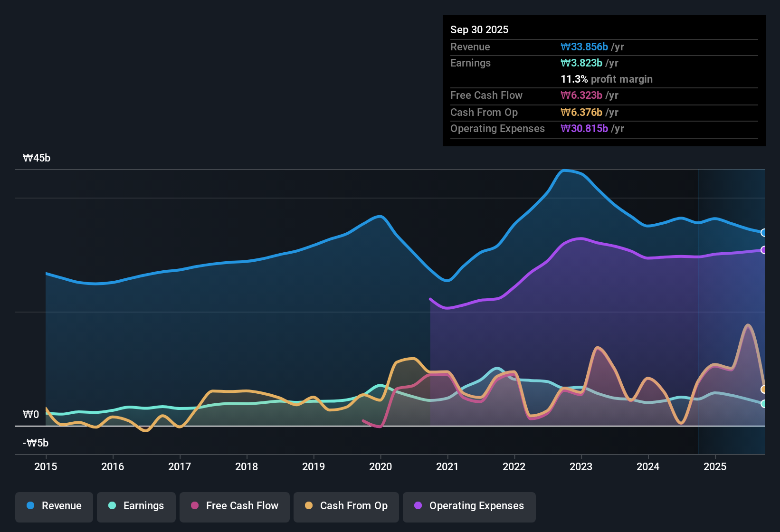Toggle the Free Cash Flow legend icon
Viewport: 780px width, 532px height.
pyautogui.click(x=194, y=506)
